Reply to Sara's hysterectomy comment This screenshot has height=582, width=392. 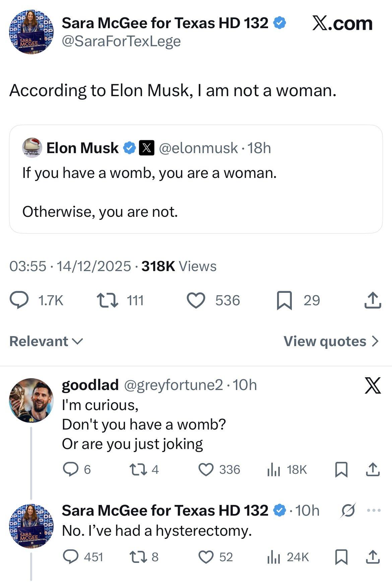pos(71,557)
